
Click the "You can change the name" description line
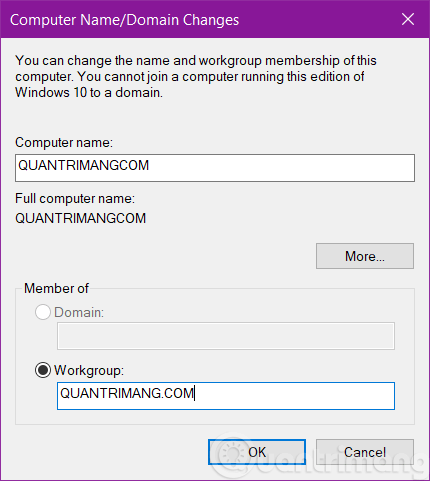pyautogui.click(x=196, y=61)
